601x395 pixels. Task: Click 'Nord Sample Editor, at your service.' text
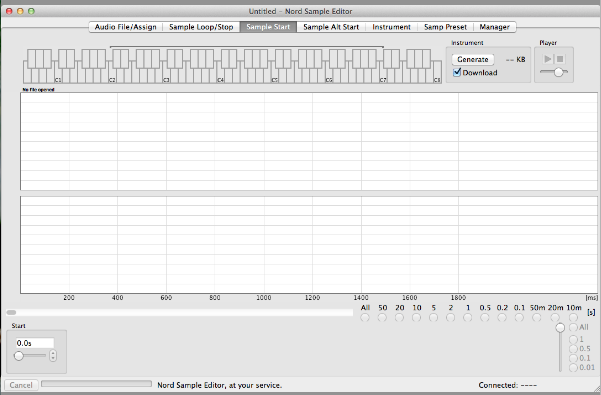[220, 385]
